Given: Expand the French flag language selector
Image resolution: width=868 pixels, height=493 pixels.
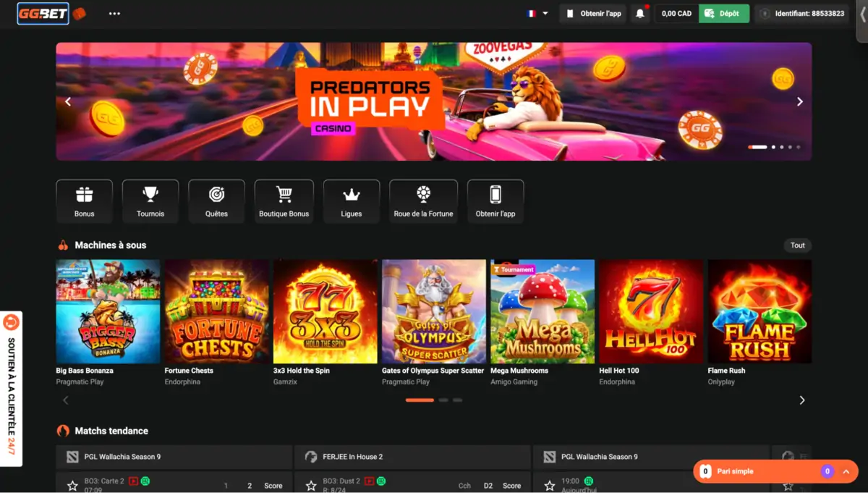Looking at the screenshot, I should pos(537,13).
